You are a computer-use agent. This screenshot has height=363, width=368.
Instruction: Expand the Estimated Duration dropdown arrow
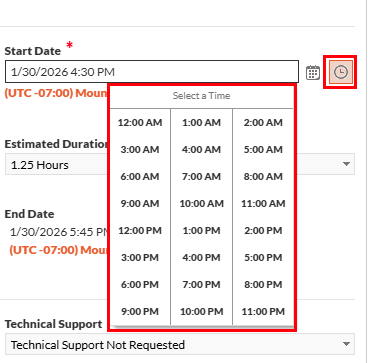point(346,164)
